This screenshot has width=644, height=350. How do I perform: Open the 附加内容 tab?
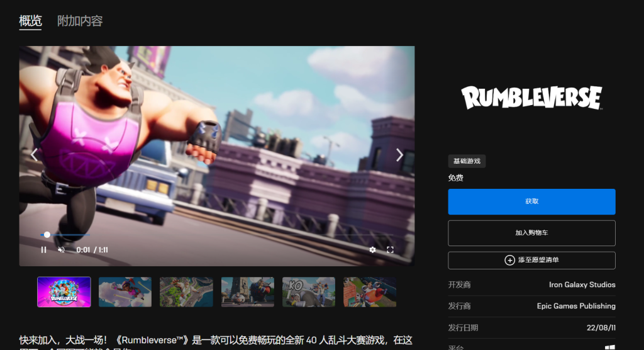[x=80, y=21]
